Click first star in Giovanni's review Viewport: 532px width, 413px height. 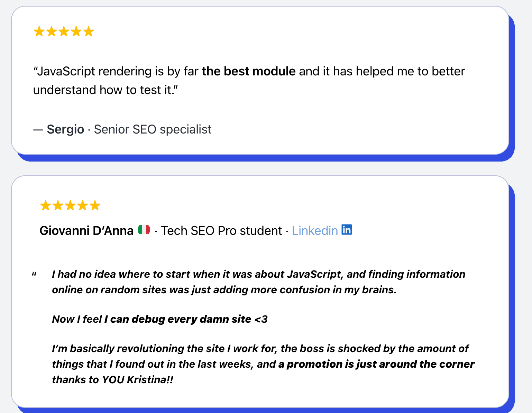(45, 206)
